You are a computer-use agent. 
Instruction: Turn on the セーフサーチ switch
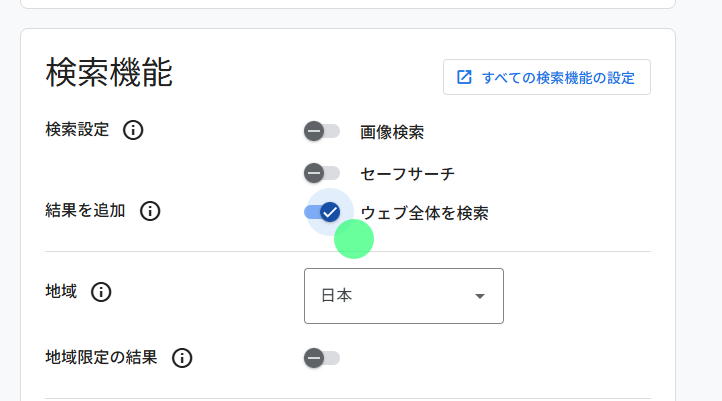coord(322,173)
